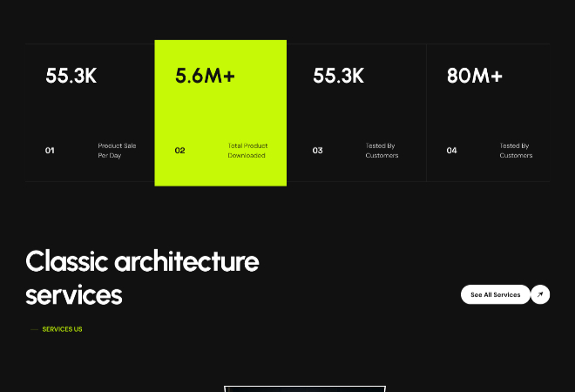Click the See All Services button
The width and height of the screenshot is (575, 392).
[x=496, y=294]
